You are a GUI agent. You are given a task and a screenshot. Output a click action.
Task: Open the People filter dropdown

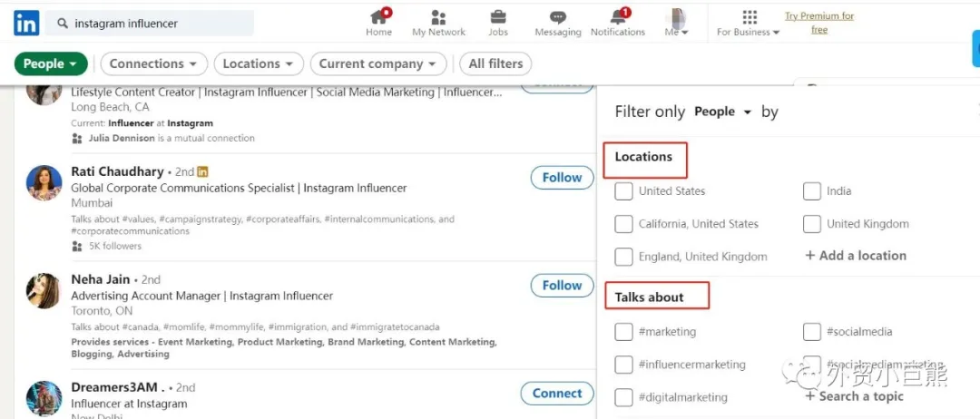point(51,63)
